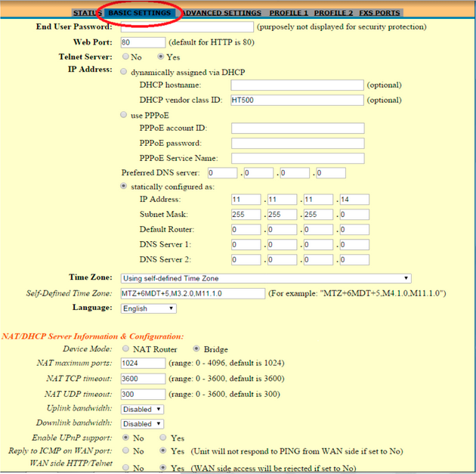This screenshot has width=476, height=474.
Task: Click the DHCP hostname field
Action: [x=297, y=85]
